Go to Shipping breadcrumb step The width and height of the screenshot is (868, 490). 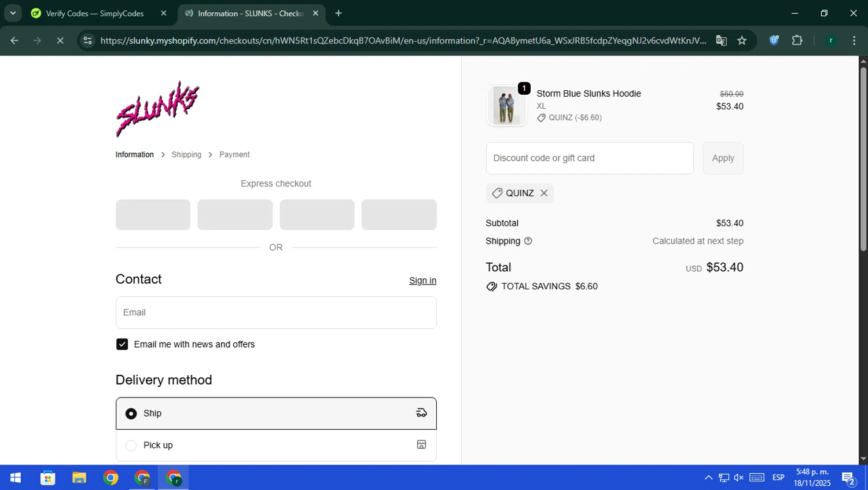186,154
